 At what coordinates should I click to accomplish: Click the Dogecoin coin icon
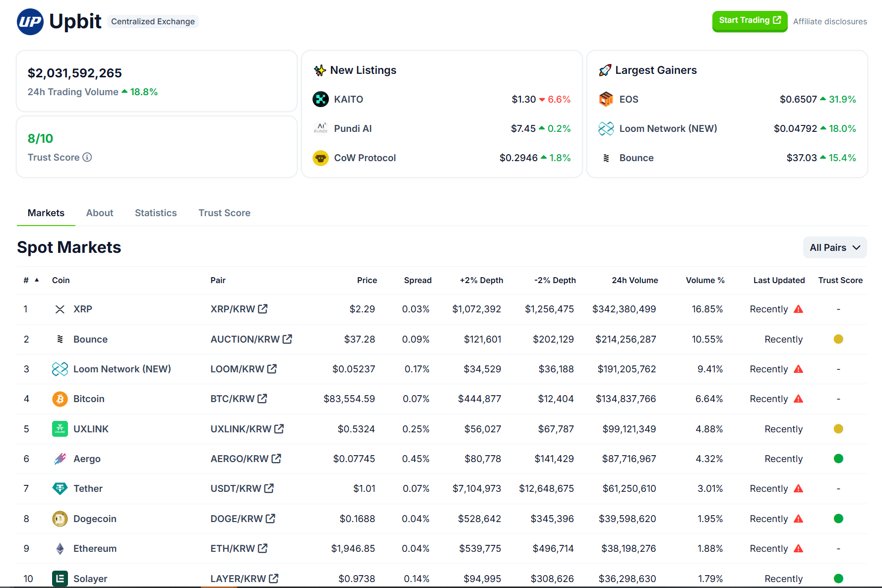point(60,519)
